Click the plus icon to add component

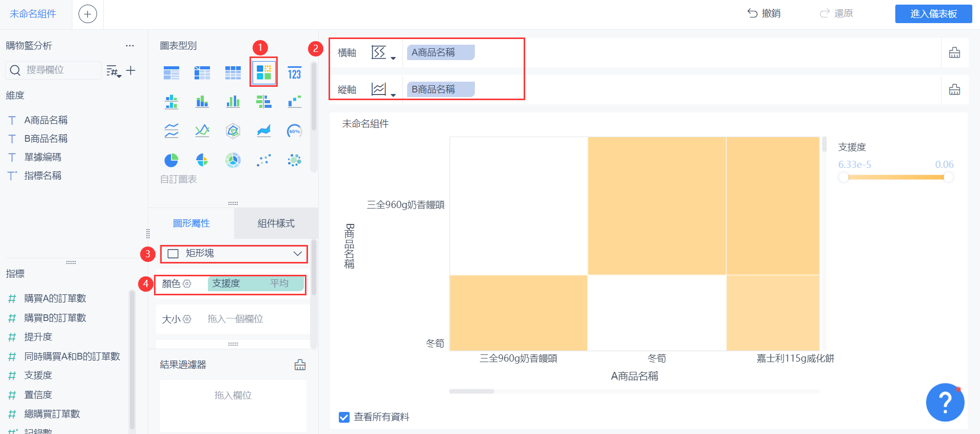coord(87,14)
